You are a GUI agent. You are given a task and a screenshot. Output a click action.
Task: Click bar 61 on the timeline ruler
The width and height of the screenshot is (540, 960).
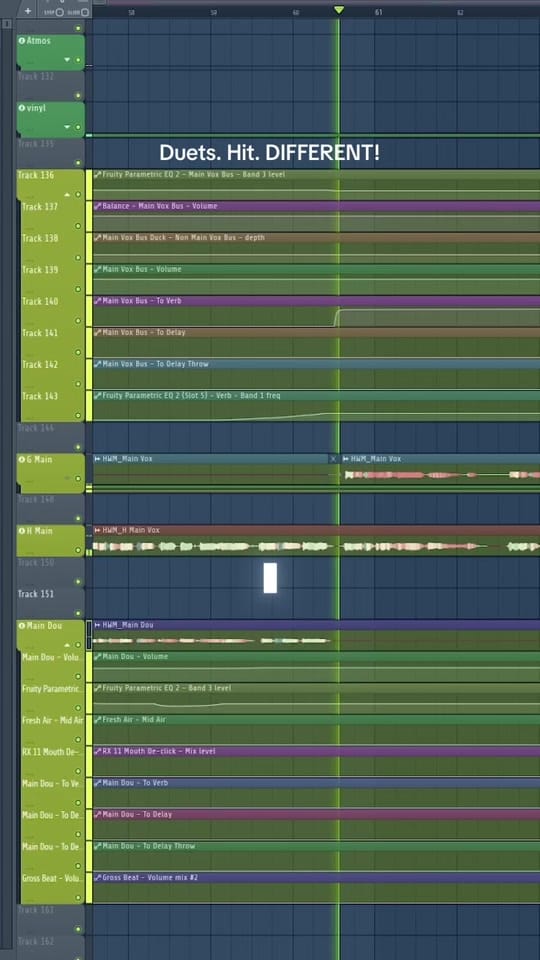(x=378, y=12)
